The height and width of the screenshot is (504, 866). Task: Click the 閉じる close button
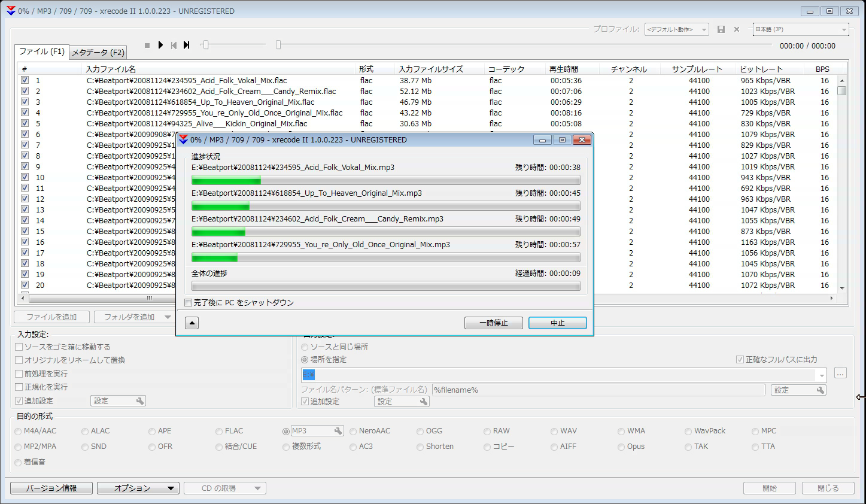(828, 488)
